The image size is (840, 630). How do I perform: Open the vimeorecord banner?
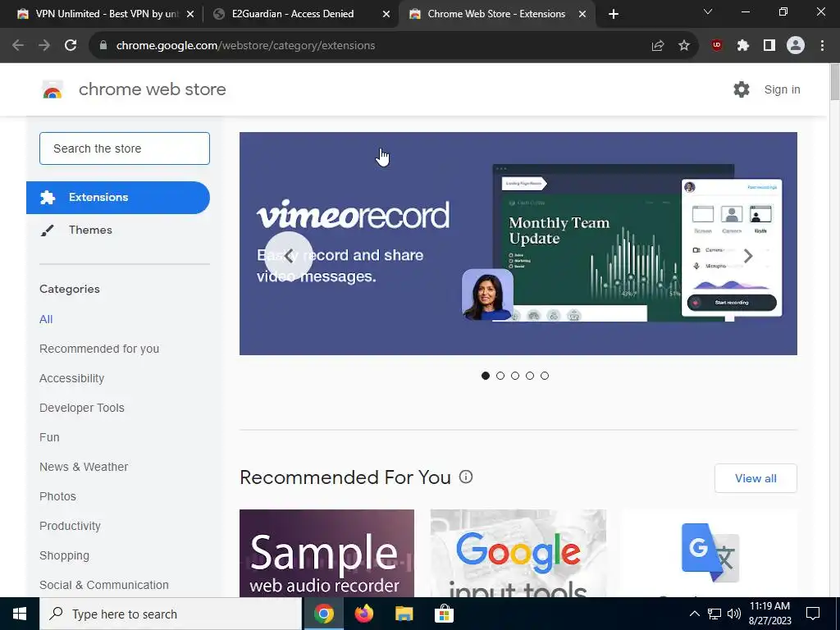518,243
